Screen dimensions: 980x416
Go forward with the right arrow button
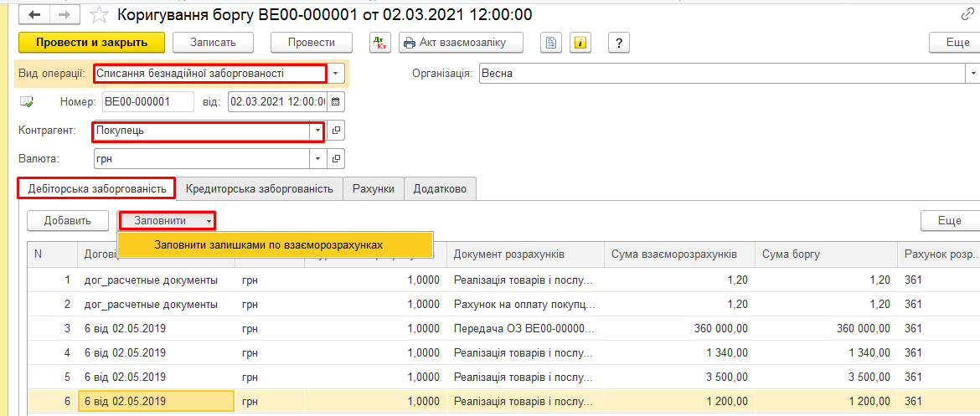[64, 14]
